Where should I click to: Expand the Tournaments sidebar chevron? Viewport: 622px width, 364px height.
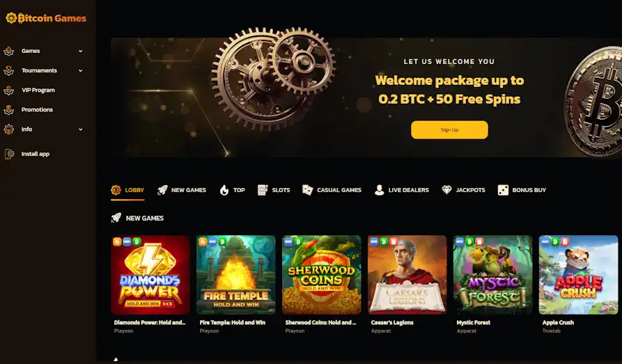click(x=81, y=70)
